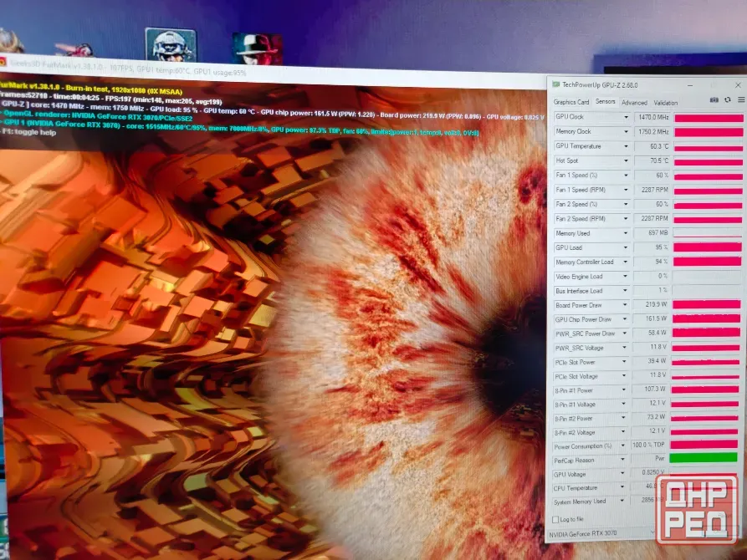Open the soldier helmet desktop icon

171,46
